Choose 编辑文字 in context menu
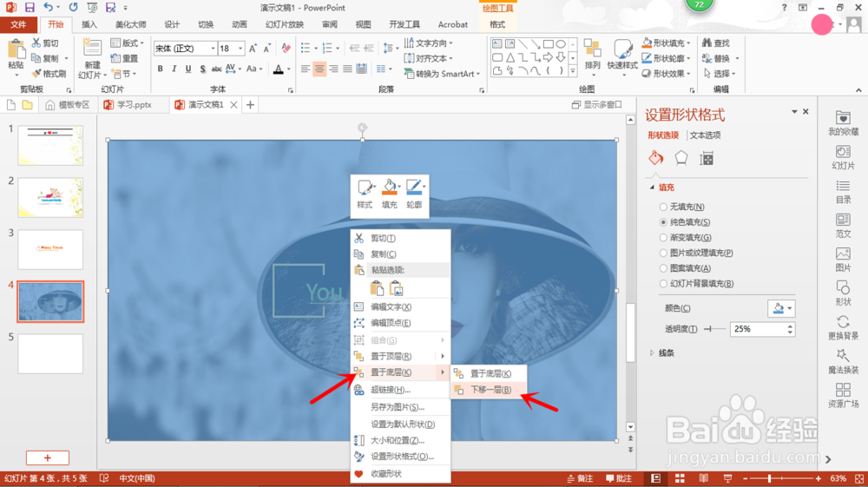 (399, 306)
